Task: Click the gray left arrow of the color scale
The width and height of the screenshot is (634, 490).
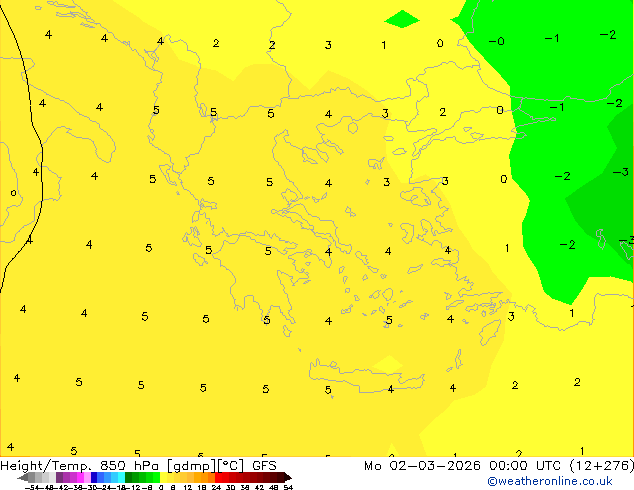Action: click(x=23, y=477)
